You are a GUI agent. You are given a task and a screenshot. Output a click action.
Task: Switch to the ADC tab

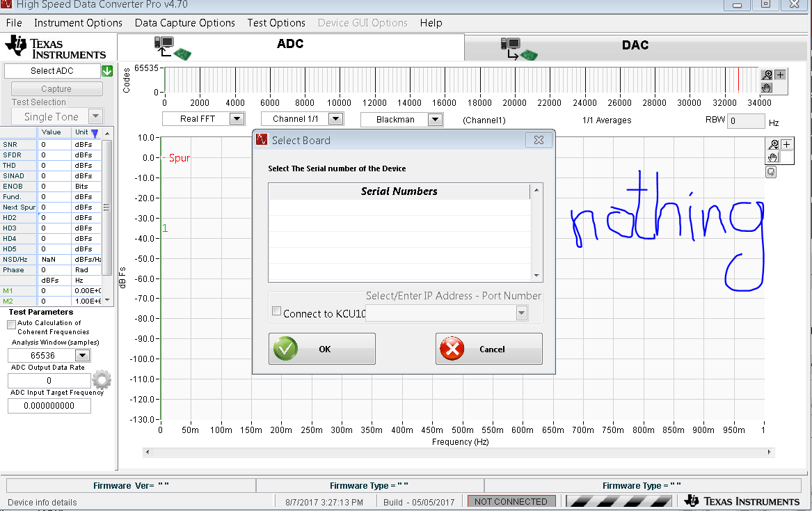pyautogui.click(x=291, y=47)
